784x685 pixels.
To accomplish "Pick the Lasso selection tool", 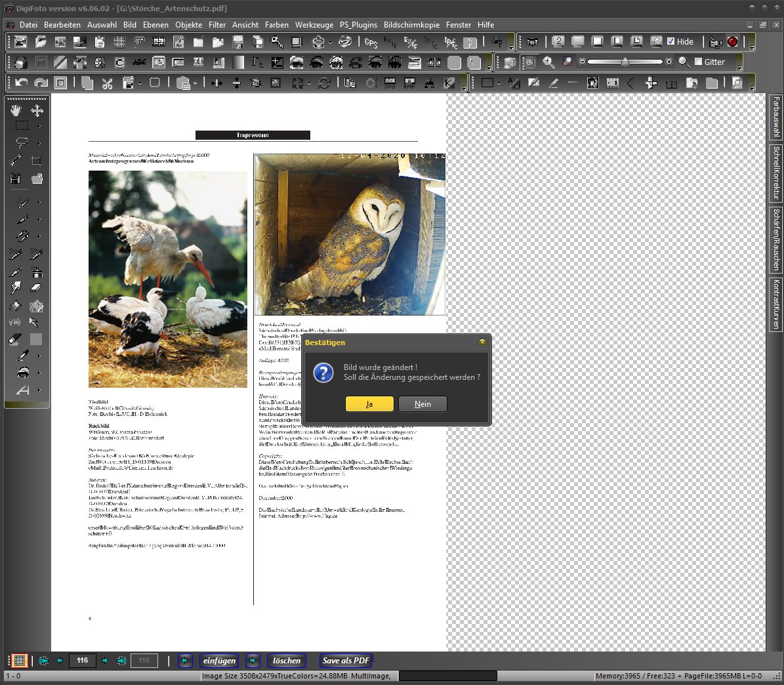I will click(x=22, y=142).
